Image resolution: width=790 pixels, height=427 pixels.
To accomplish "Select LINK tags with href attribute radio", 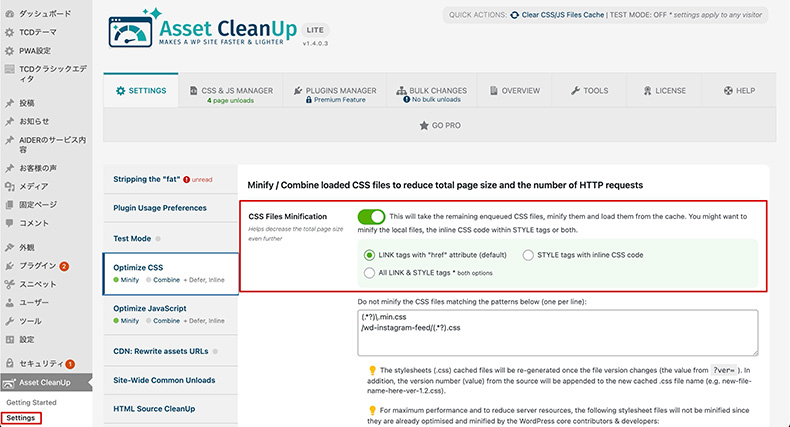I will [369, 255].
